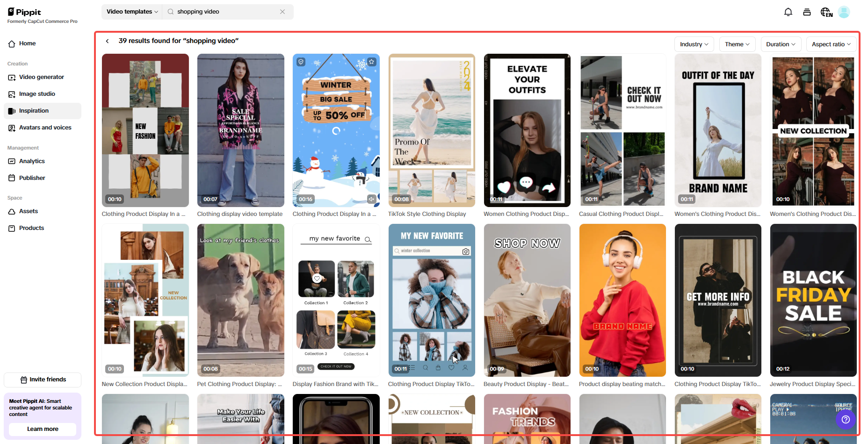Open the language globe EN selector
Viewport: 868px width, 444px height.
pyautogui.click(x=826, y=12)
